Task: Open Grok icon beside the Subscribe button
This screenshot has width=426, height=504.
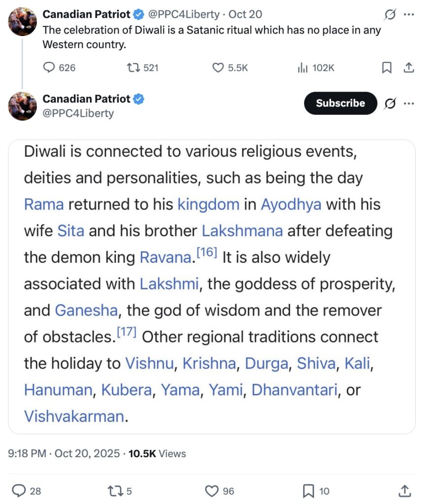Action: (390, 103)
